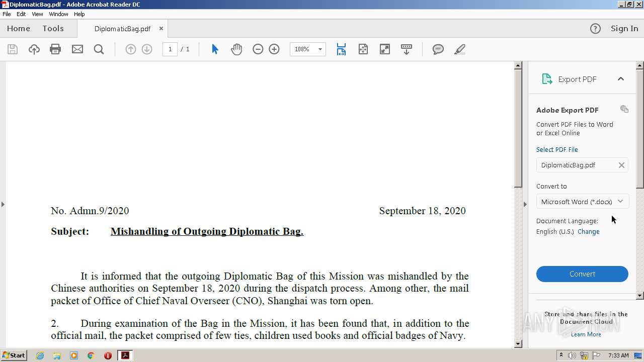Open Chrome from the taskbar
This screenshot has height=362, width=644.
pos(91,355)
